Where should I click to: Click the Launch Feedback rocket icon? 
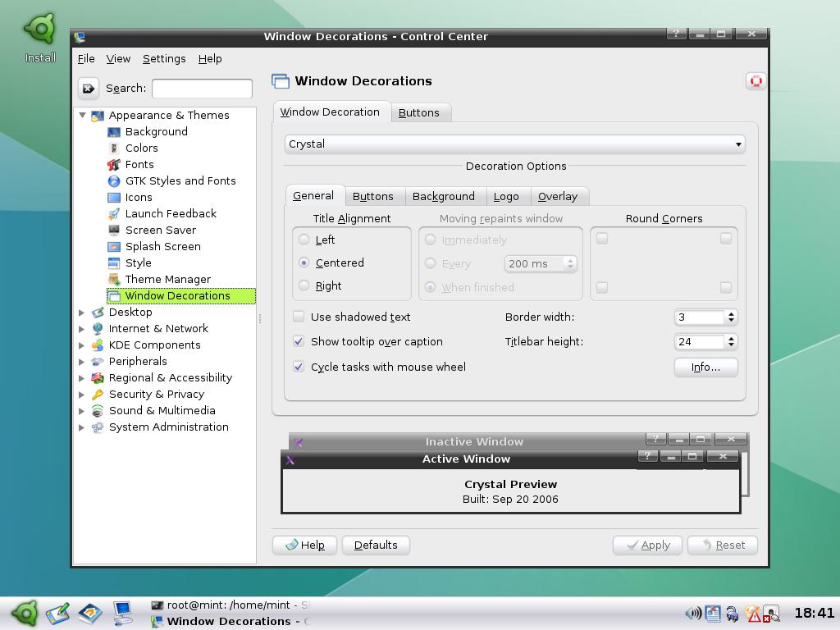pyautogui.click(x=113, y=214)
